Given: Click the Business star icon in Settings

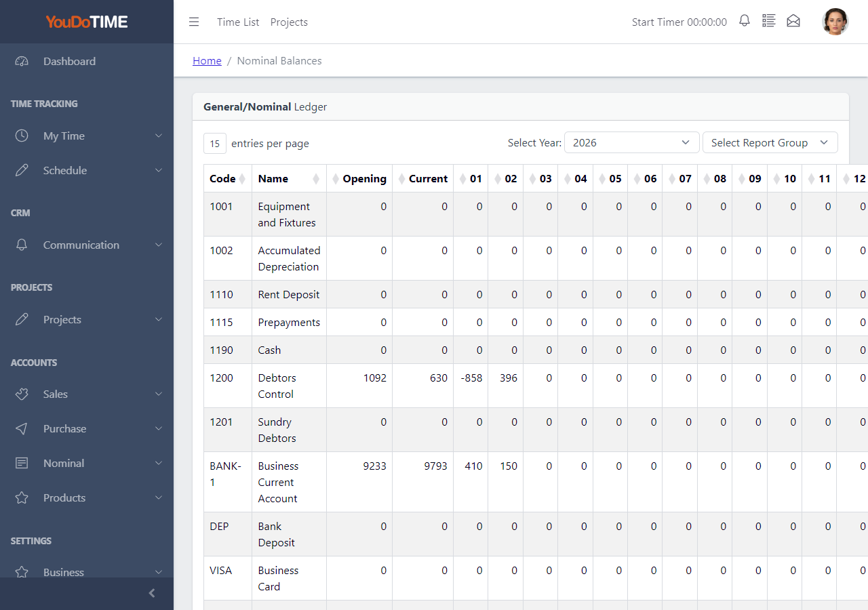Looking at the screenshot, I should coord(22,572).
